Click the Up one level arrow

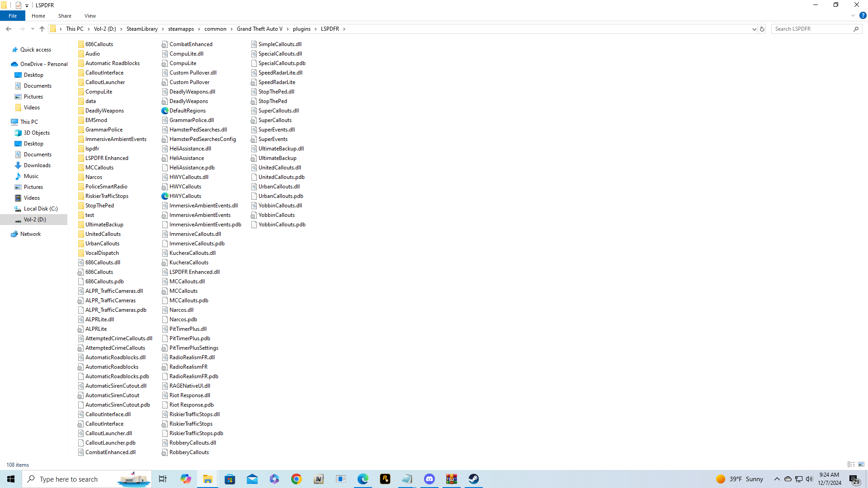(x=42, y=29)
